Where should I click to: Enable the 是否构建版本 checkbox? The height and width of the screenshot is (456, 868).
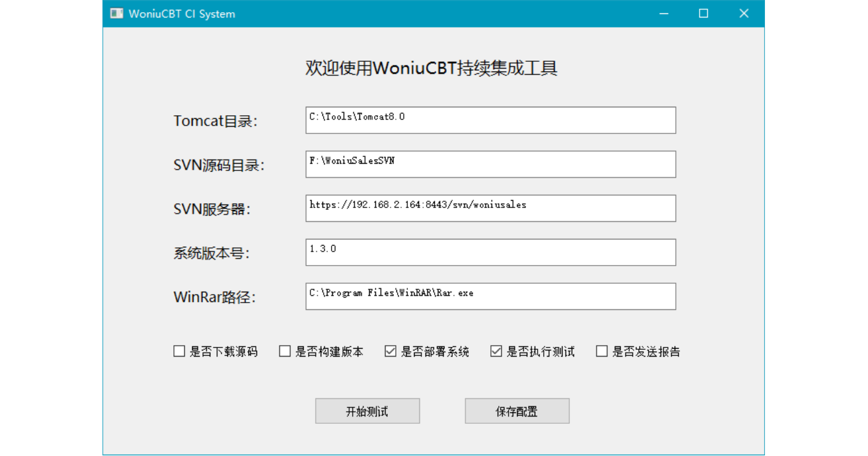[x=284, y=350]
